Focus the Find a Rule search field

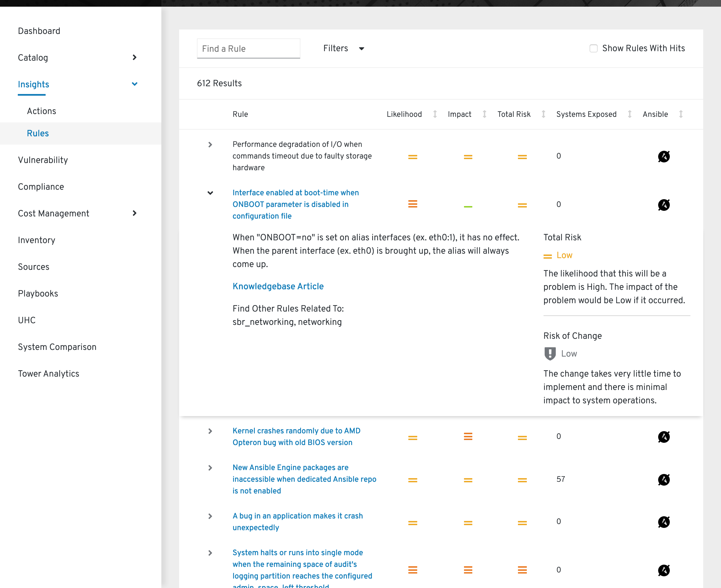pyautogui.click(x=249, y=48)
